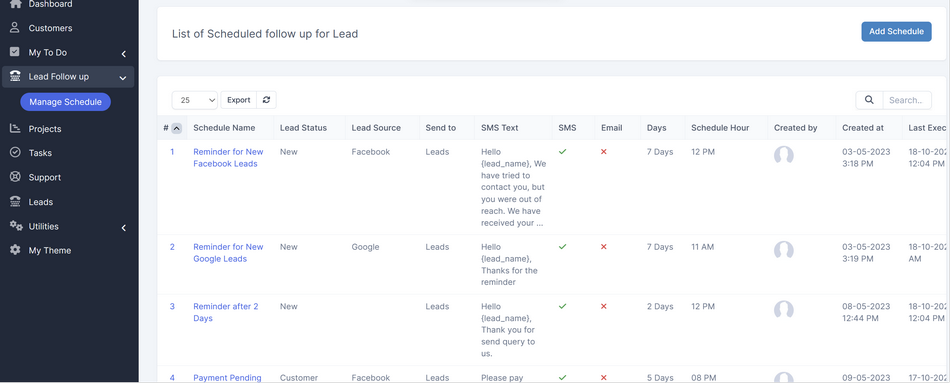The image size is (950, 383).
Task: Click the '7 Days' cell in Google row
Action: 660,247
